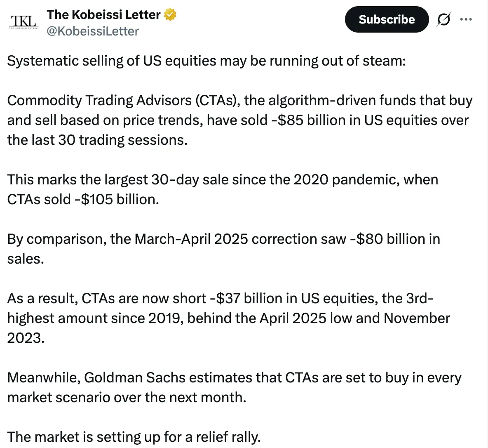This screenshot has height=448, width=488.
Task: Open the three-dot more options menu
Action: tap(466, 19)
